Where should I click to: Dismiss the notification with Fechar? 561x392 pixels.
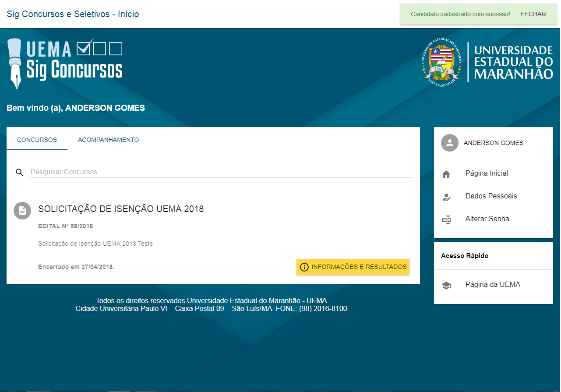[x=533, y=14]
